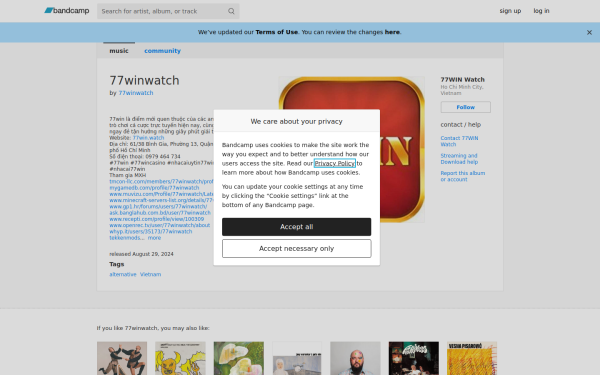Expand the description with 'more'
Screen dimensions: 600x375
(154, 238)
